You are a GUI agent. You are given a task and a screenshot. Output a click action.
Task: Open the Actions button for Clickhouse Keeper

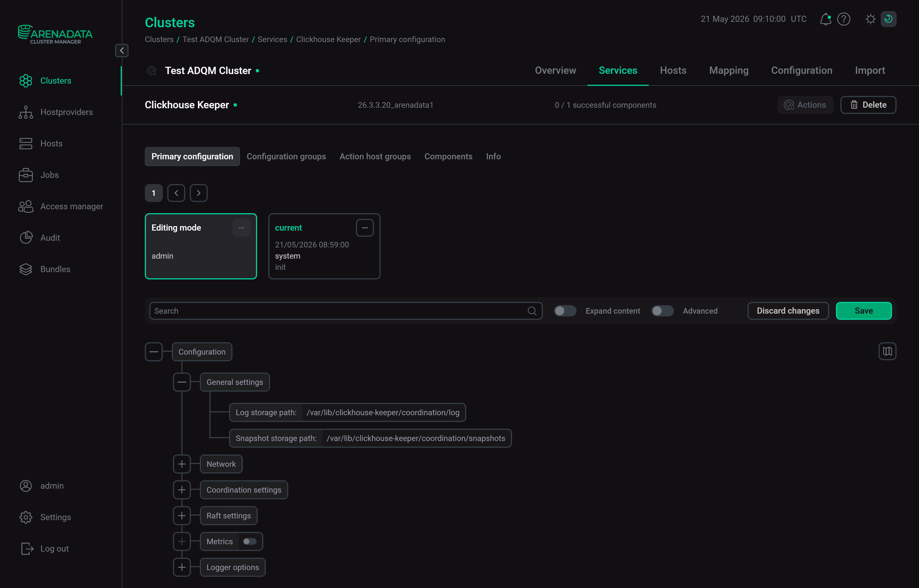pos(805,105)
